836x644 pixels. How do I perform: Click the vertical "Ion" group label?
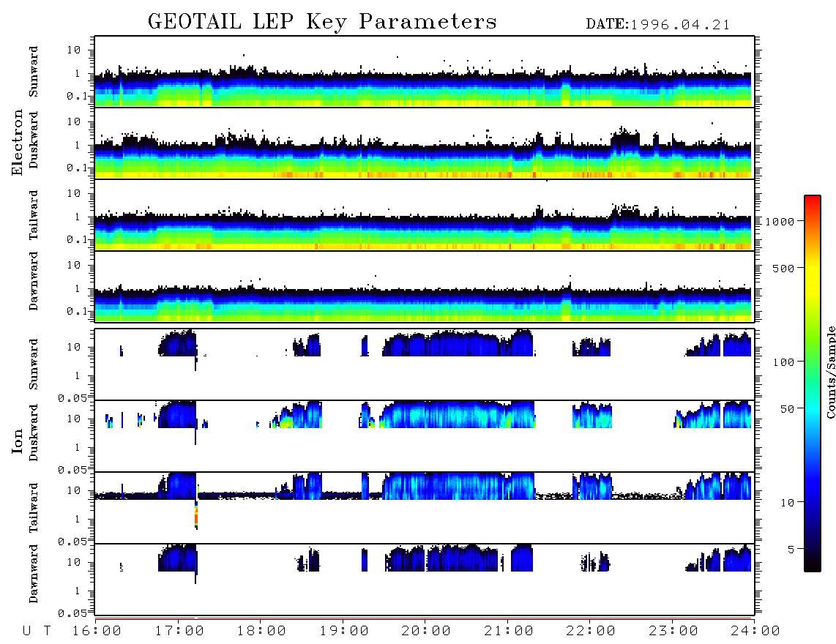(17, 441)
